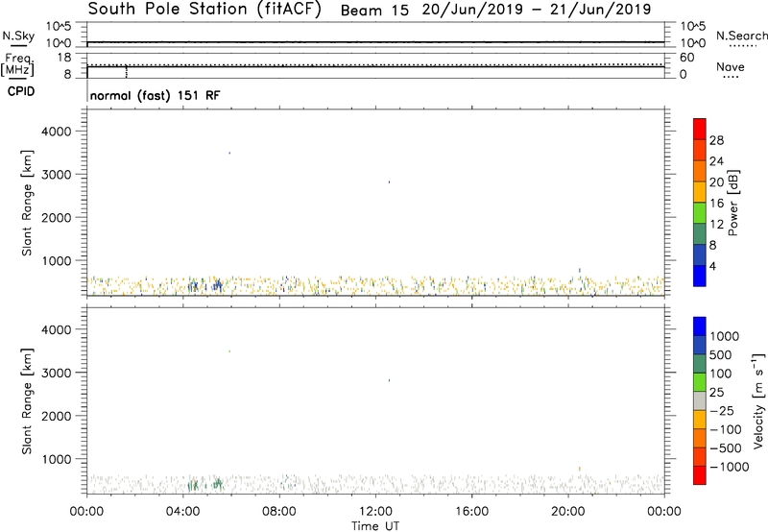The width and height of the screenshot is (768, 532).
Task: Click the 16:00 time axis label
Action: click(471, 512)
